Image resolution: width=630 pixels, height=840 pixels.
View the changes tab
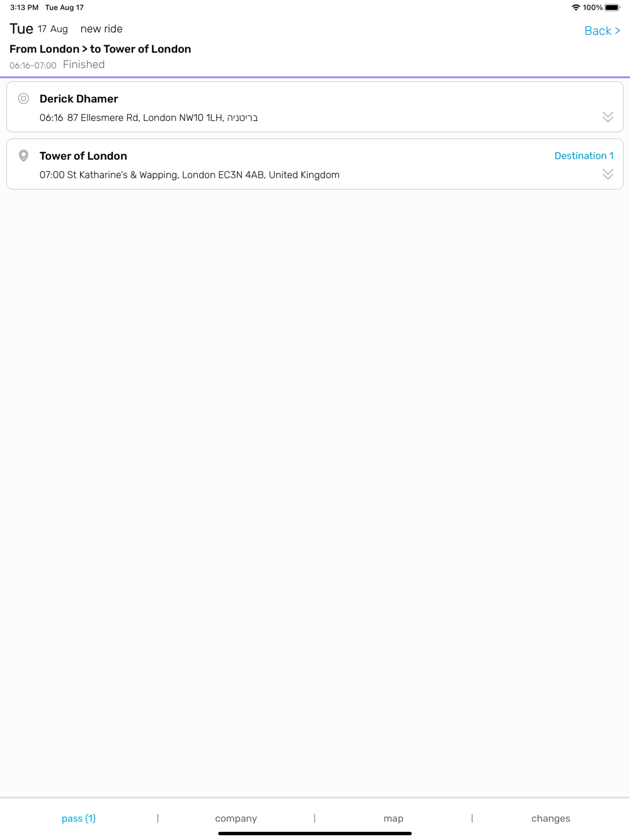point(551,818)
